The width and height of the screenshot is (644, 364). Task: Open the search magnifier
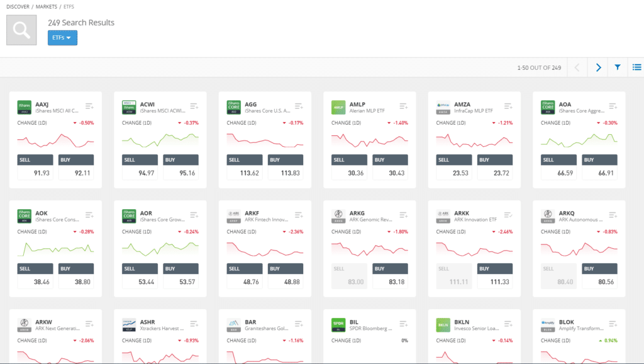(x=21, y=30)
